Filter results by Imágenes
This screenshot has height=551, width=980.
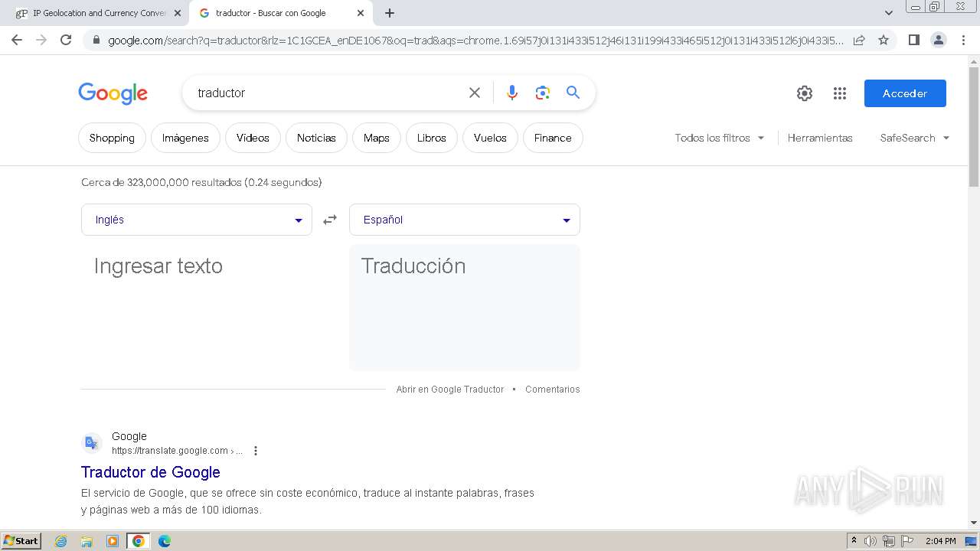(x=185, y=138)
